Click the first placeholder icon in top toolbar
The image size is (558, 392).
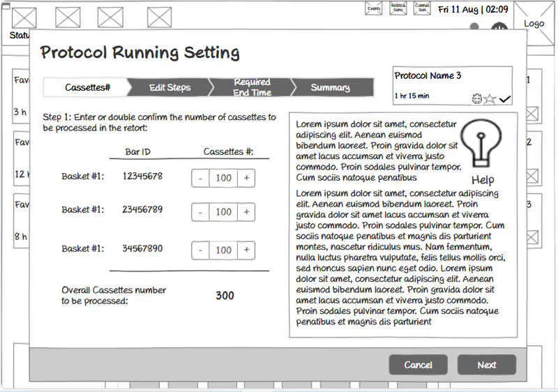(x=24, y=17)
